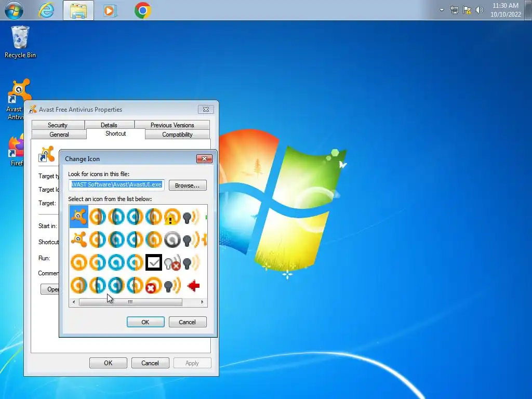This screenshot has width=532, height=399.
Task: Open Google Chrome from the taskbar
Action: (142, 10)
